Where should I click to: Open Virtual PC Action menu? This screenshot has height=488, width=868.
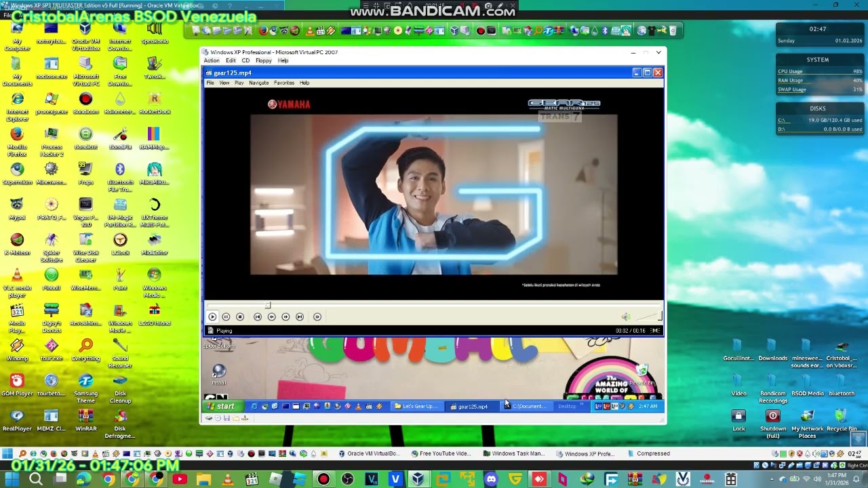[212, 61]
